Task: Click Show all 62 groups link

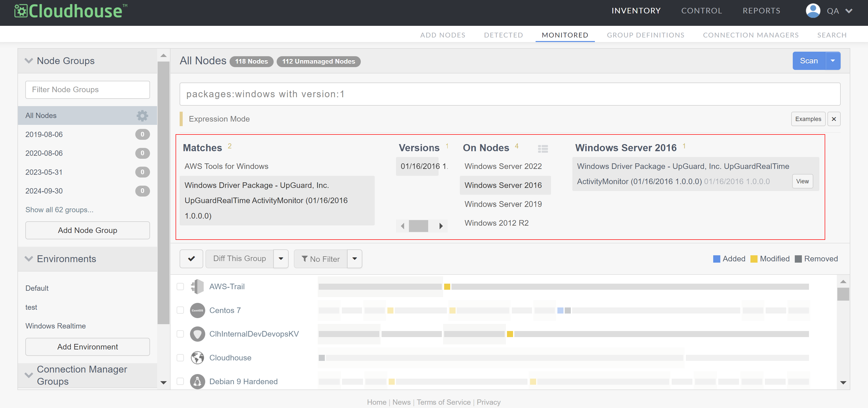Action: click(59, 209)
